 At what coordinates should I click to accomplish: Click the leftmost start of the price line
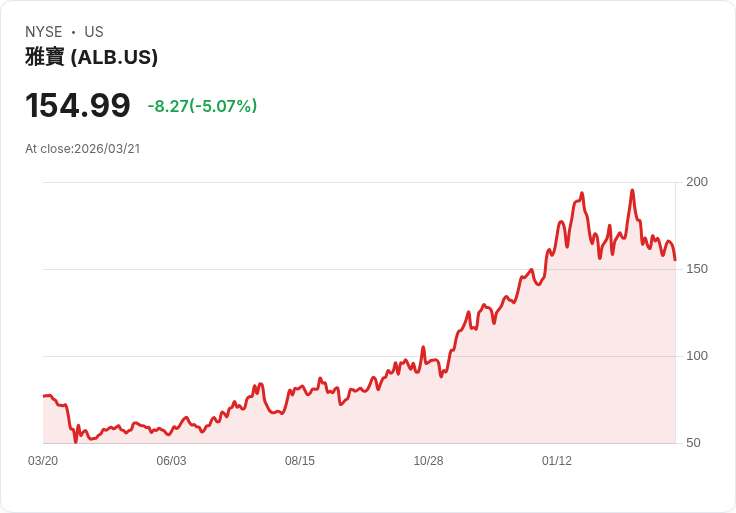tap(44, 397)
